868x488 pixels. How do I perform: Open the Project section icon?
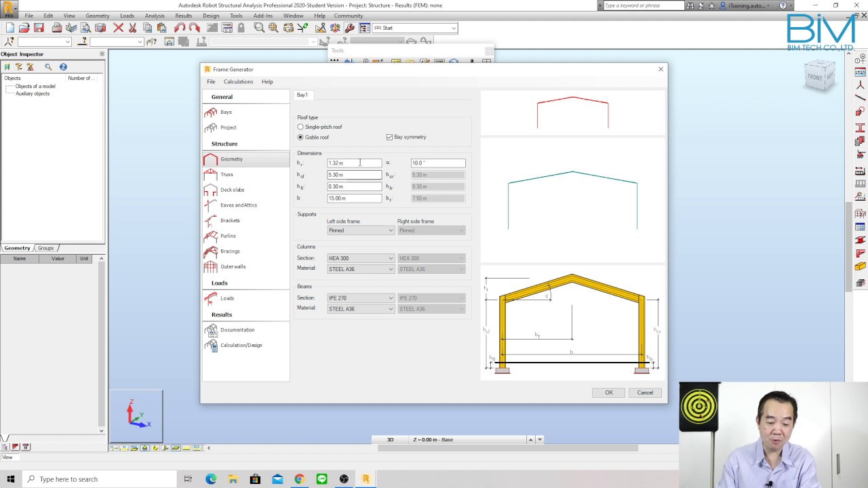pyautogui.click(x=211, y=127)
